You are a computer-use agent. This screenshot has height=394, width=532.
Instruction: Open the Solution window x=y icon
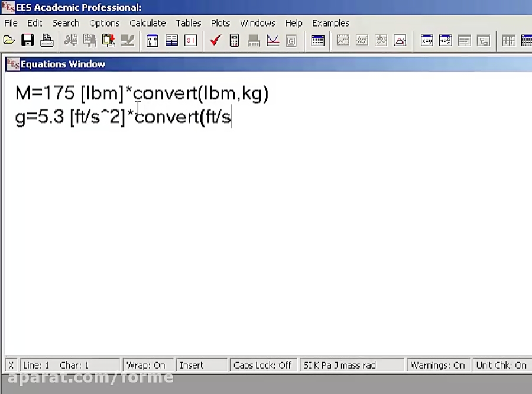426,40
